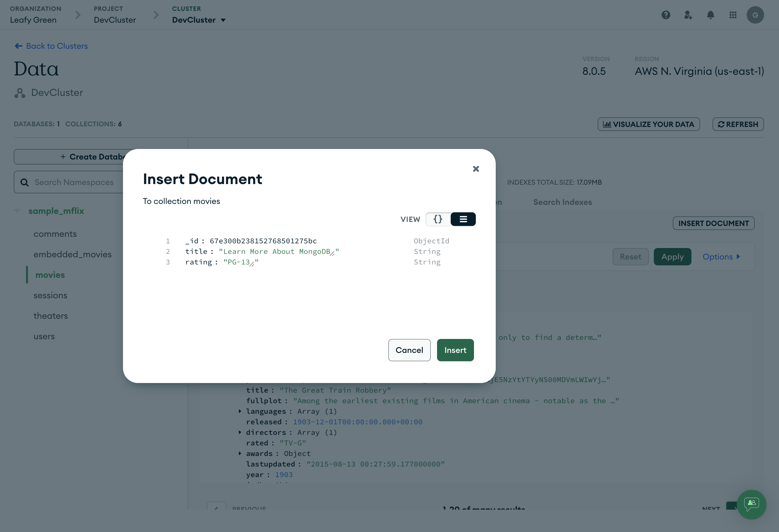Click the Reset filter button
This screenshot has width=779, height=532.
[x=630, y=257]
